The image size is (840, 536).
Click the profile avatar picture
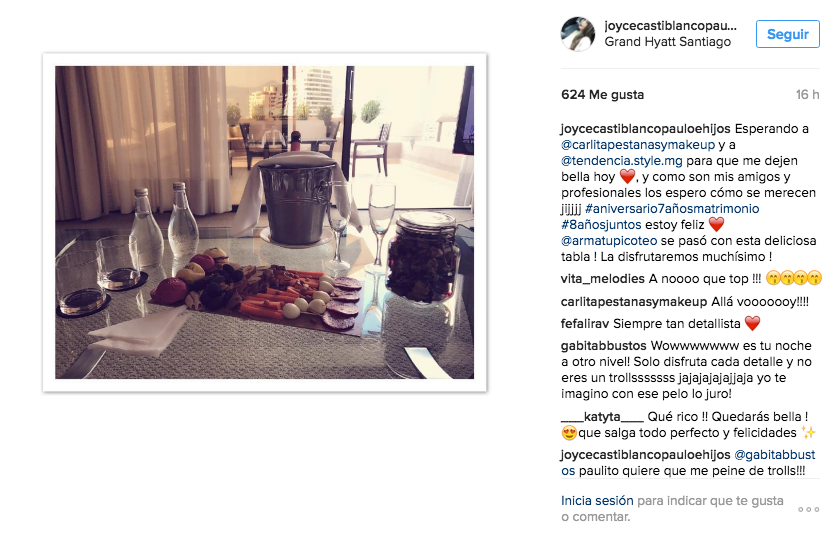(x=578, y=34)
